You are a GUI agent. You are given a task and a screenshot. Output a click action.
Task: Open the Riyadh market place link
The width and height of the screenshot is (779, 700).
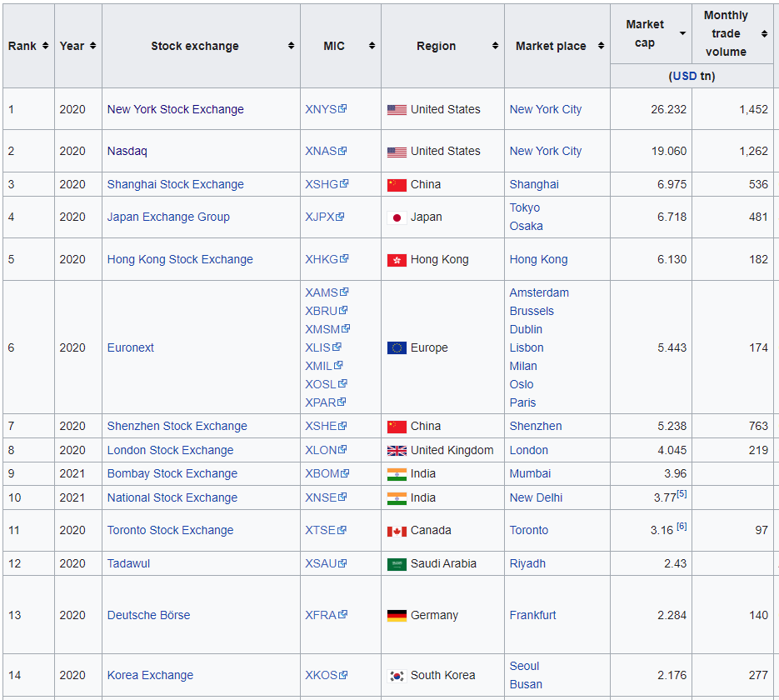[x=527, y=563]
